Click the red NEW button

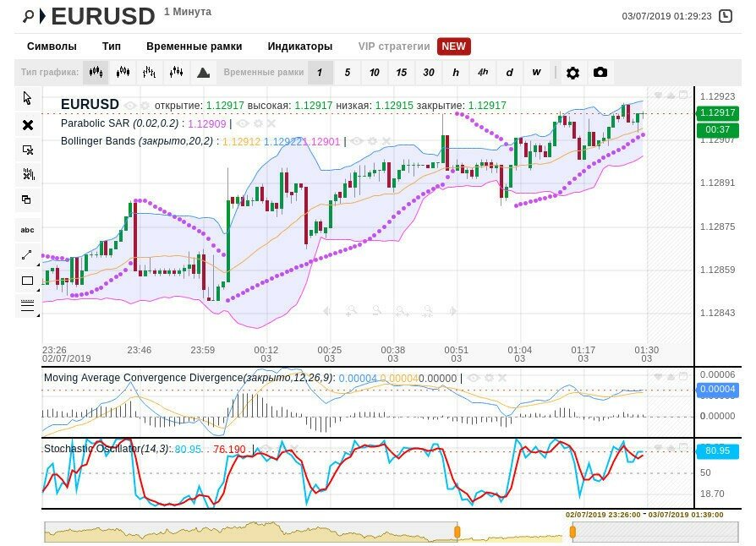tap(453, 46)
